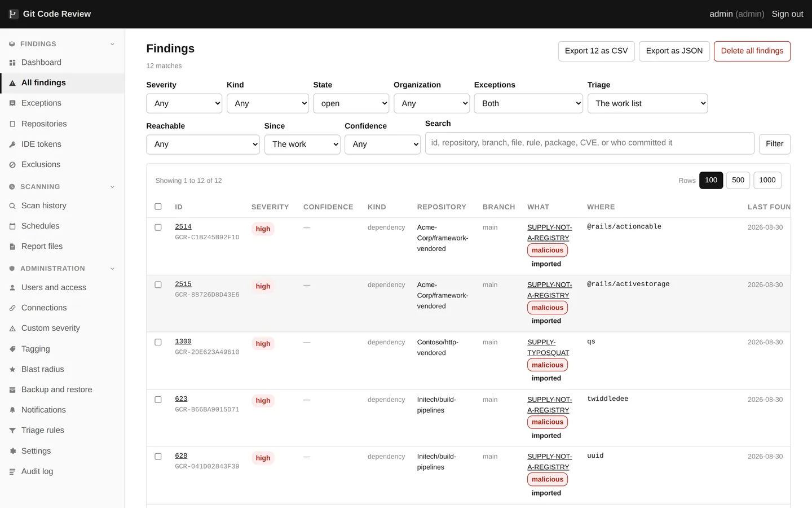
Task: Collapse the Scanning sidebar section
Action: 62,187
